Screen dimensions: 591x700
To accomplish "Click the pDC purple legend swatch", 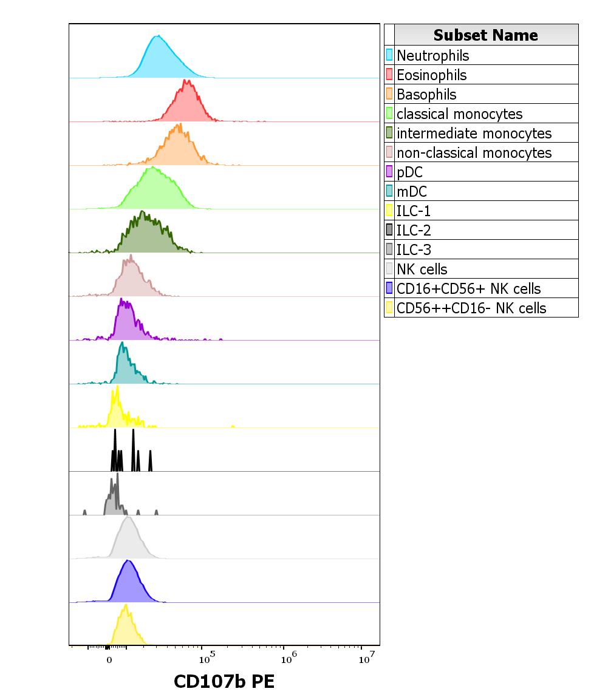I will [389, 172].
